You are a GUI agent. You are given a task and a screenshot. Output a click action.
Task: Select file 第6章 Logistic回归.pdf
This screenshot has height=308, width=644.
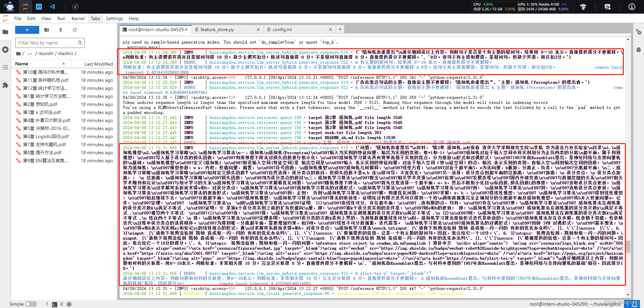[x=65, y=136]
